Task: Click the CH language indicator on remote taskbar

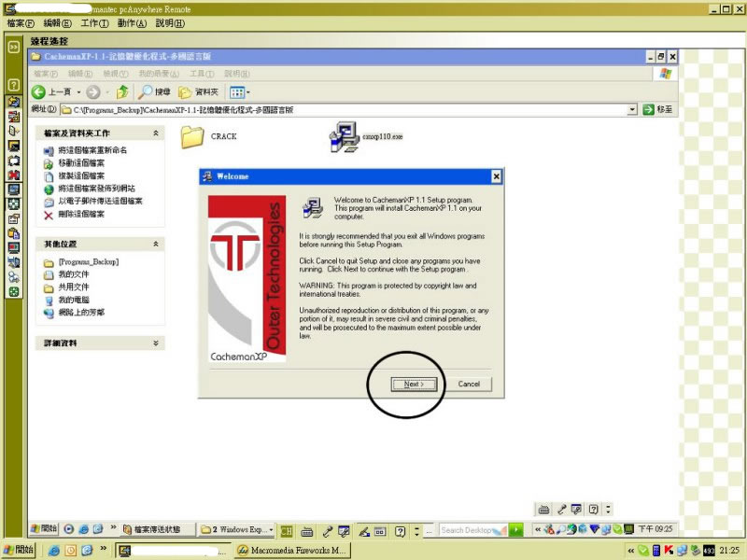Action: coord(287,531)
